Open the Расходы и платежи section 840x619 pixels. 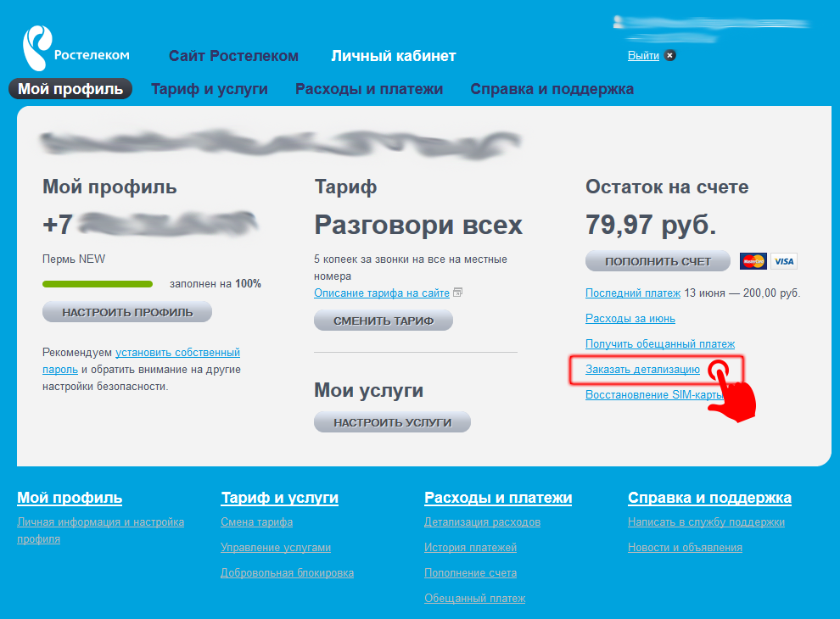pyautogui.click(x=369, y=88)
